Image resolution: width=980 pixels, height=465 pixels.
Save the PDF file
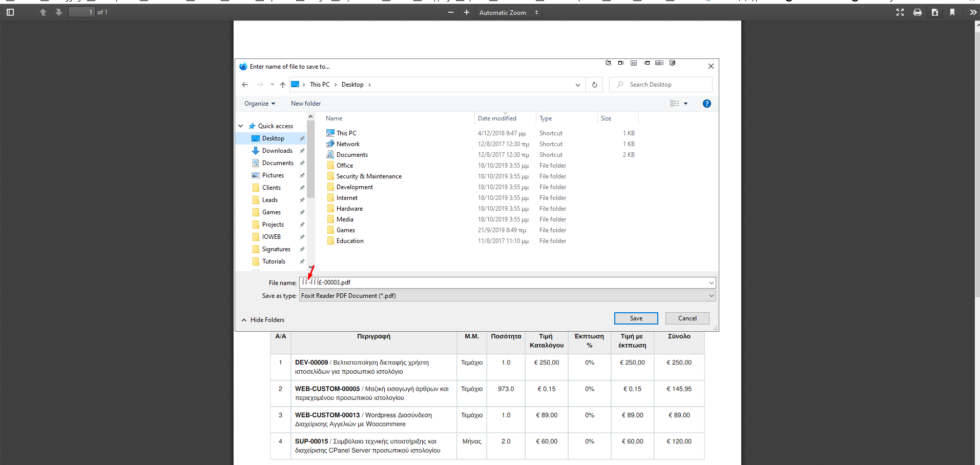point(636,318)
